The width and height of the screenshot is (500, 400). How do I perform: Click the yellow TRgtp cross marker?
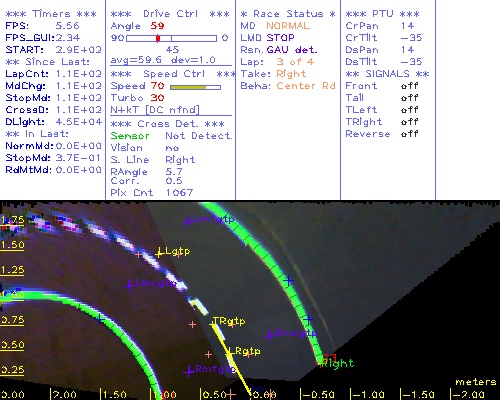click(x=213, y=323)
